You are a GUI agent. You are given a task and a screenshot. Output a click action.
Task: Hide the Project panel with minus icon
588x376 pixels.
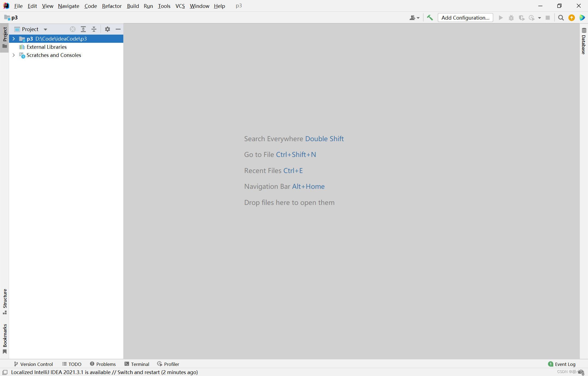point(118,29)
